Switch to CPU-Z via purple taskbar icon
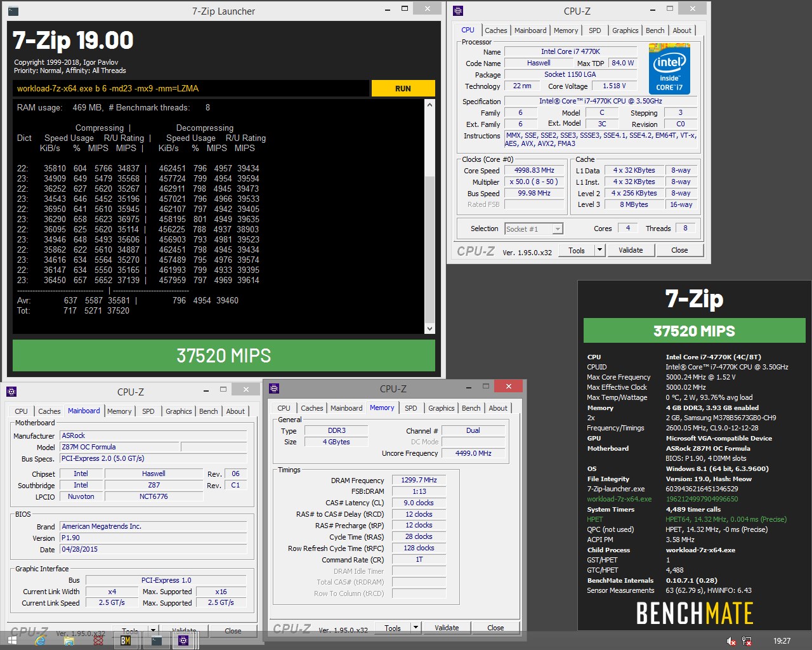Screen dimensions: 812x650 [184, 640]
